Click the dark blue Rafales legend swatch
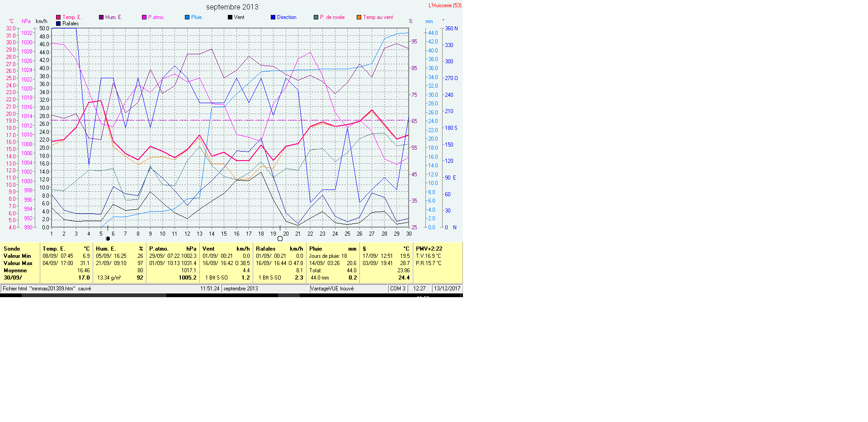The height and width of the screenshot is (422, 868). tap(58, 24)
